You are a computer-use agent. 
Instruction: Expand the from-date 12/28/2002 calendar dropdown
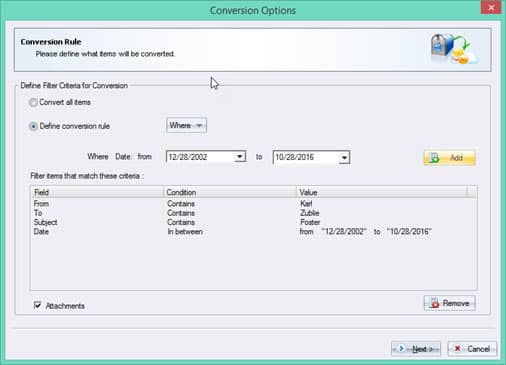[x=239, y=157]
